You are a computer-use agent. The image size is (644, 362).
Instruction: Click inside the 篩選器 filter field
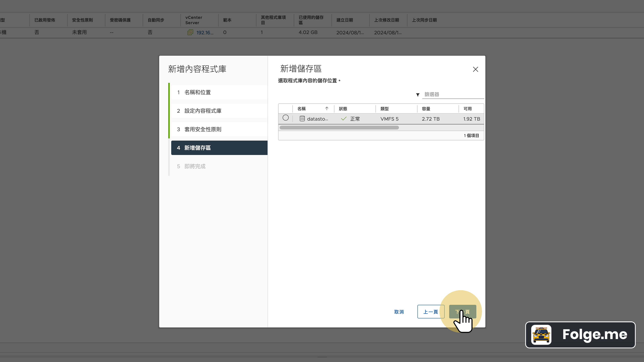453,95
